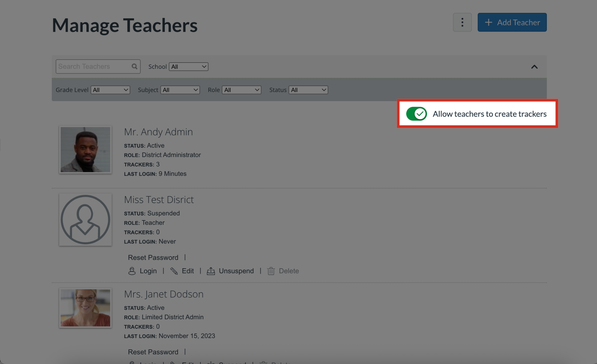Image resolution: width=597 pixels, height=364 pixels.
Task: Click Delete trash icon for Miss Test Disrict
Action: tap(271, 271)
